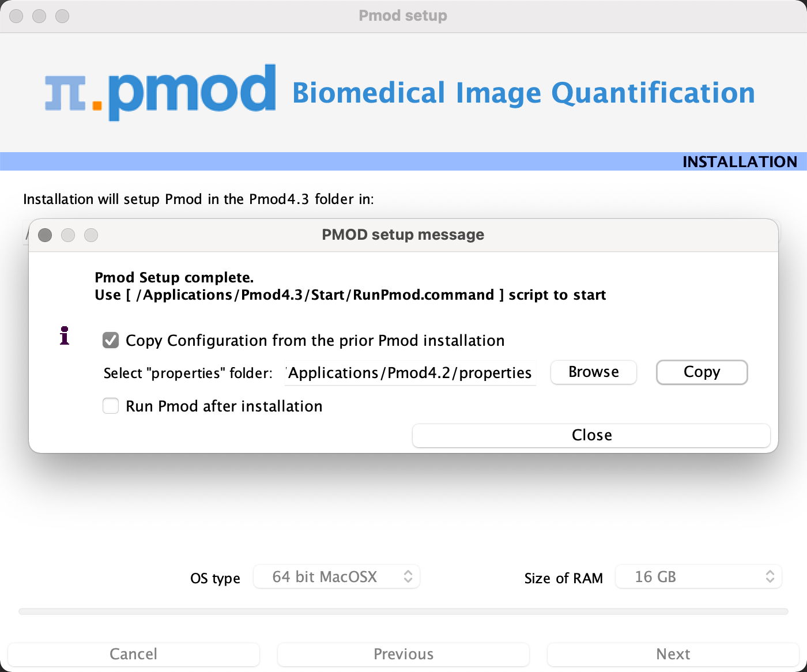807x672 pixels.
Task: Open the OS type dropdown
Action: click(337, 577)
